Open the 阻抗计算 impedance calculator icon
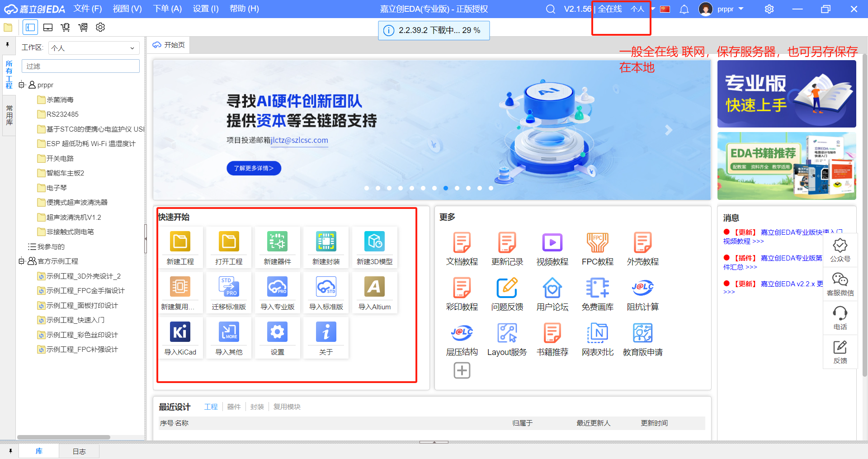The width and height of the screenshot is (868, 459). 643,288
